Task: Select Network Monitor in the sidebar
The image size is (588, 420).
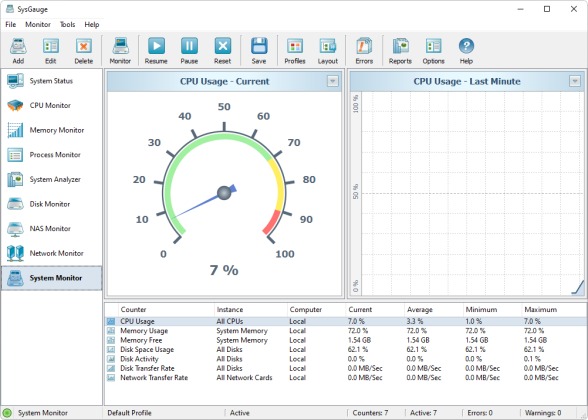Action: click(51, 253)
